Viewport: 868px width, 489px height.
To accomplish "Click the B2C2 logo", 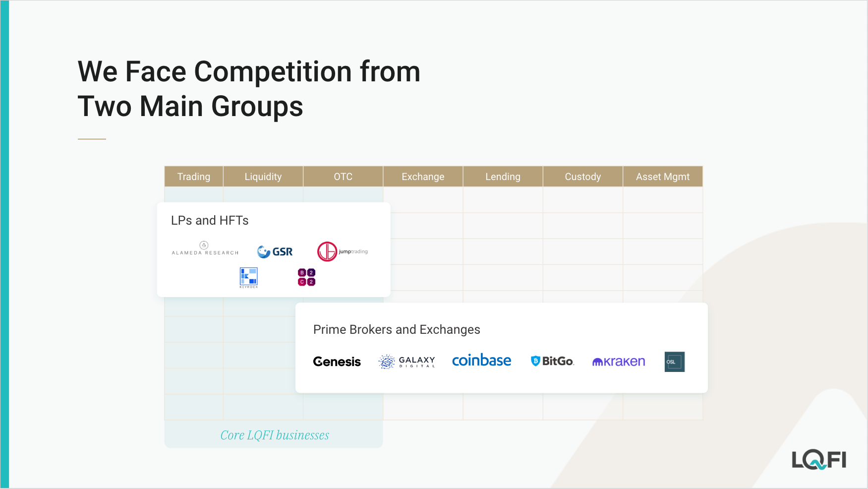I will [306, 277].
